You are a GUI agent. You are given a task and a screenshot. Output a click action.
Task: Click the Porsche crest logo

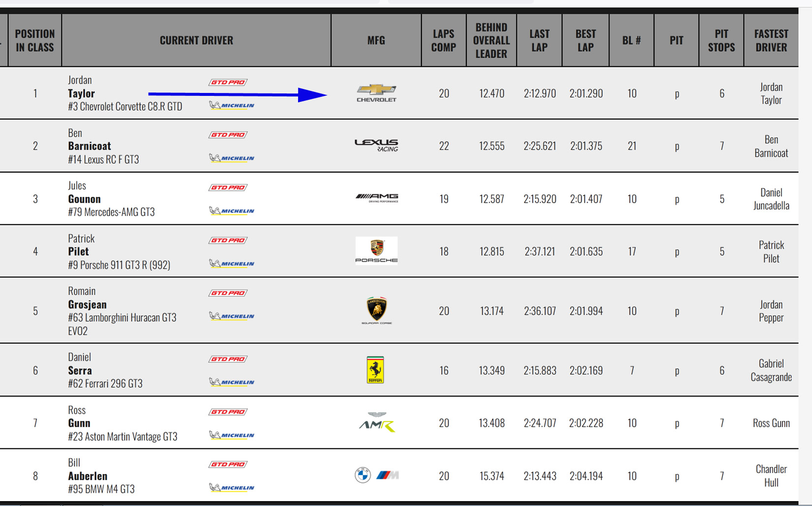(376, 251)
